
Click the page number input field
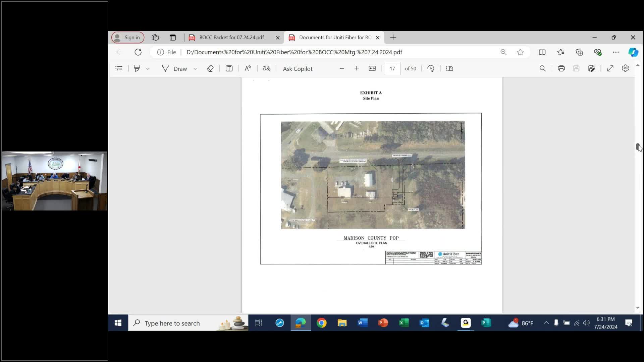pyautogui.click(x=392, y=68)
